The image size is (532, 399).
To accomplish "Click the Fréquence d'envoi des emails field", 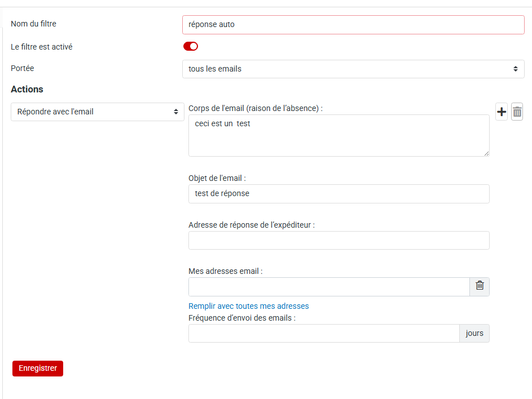I will coord(324,333).
